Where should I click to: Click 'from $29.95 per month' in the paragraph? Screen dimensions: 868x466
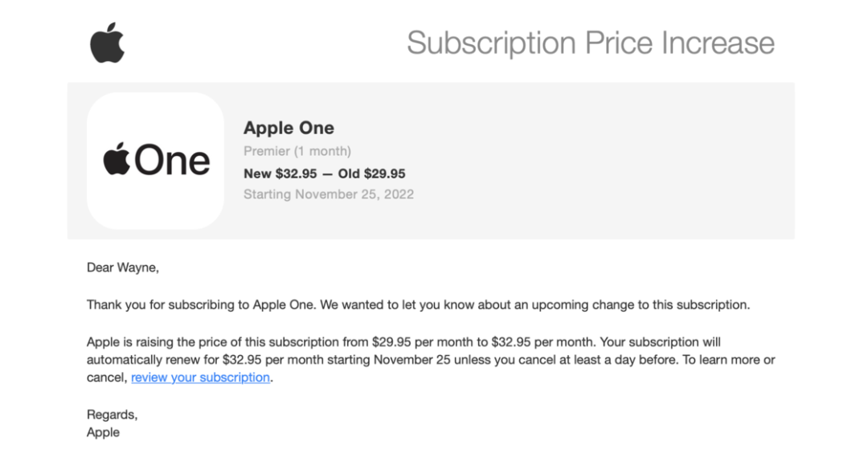point(405,341)
